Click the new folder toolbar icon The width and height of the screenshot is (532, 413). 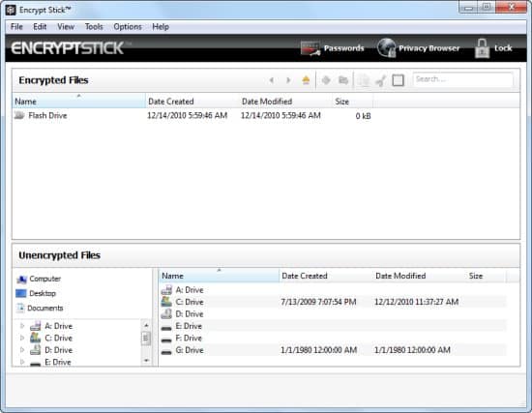[343, 80]
